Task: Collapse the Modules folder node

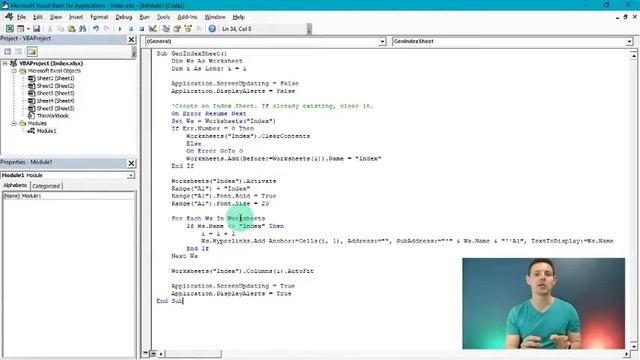Action: tap(14, 123)
